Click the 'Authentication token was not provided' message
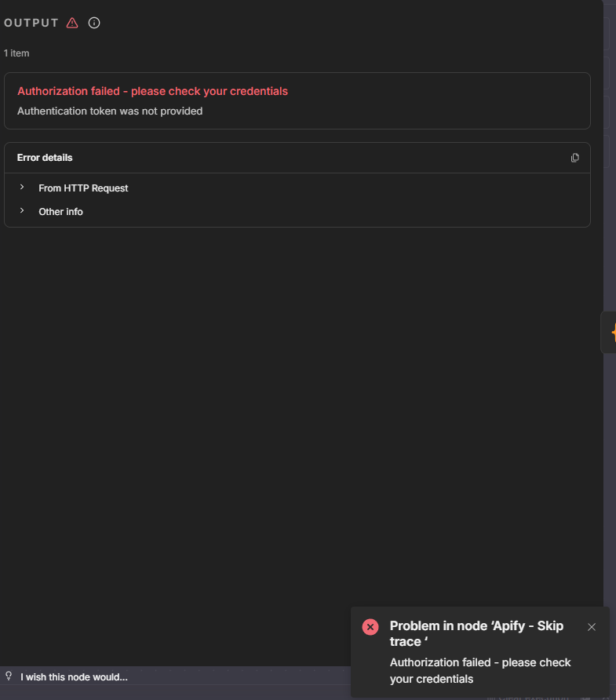This screenshot has height=700, width=616. pyautogui.click(x=110, y=111)
